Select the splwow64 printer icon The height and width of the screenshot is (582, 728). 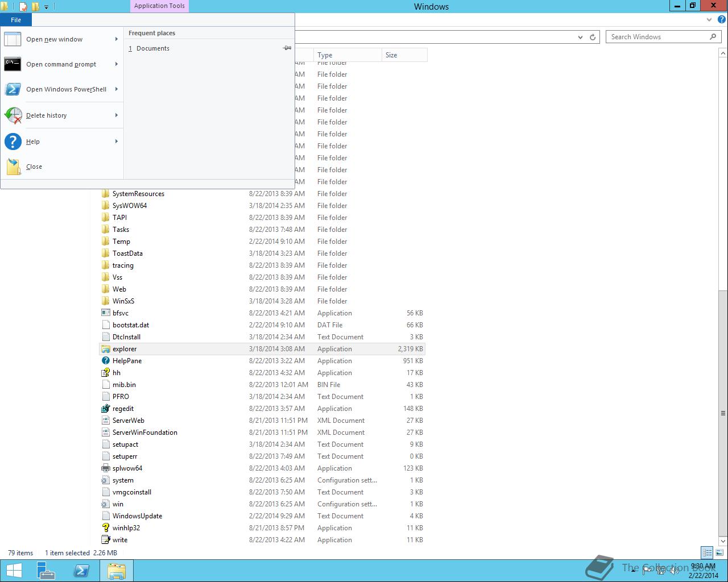pyautogui.click(x=105, y=468)
